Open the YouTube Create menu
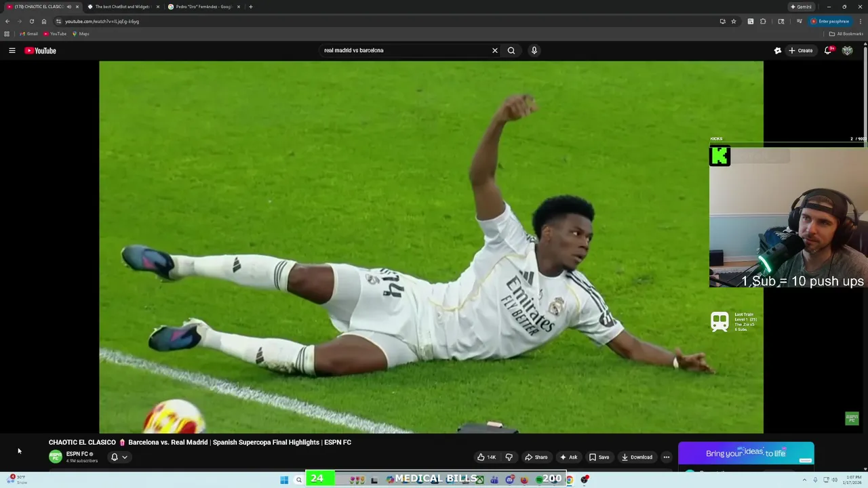Viewport: 868px width, 488px height. coord(800,50)
